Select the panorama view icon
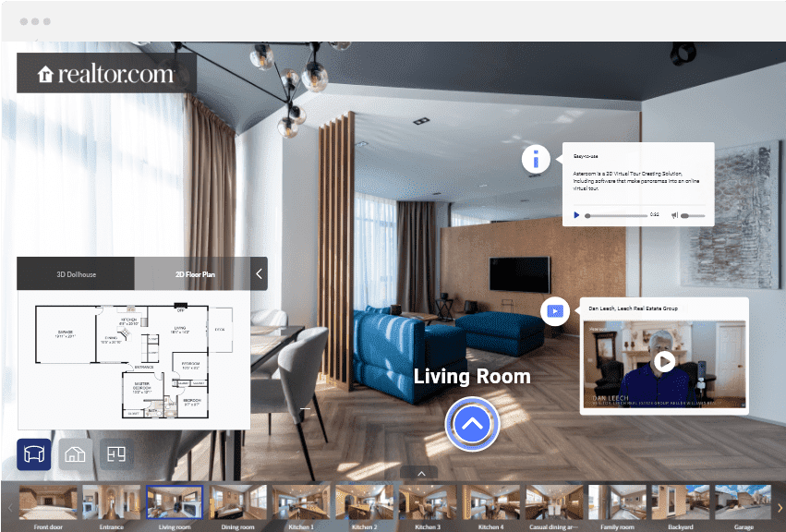 pos(33,453)
